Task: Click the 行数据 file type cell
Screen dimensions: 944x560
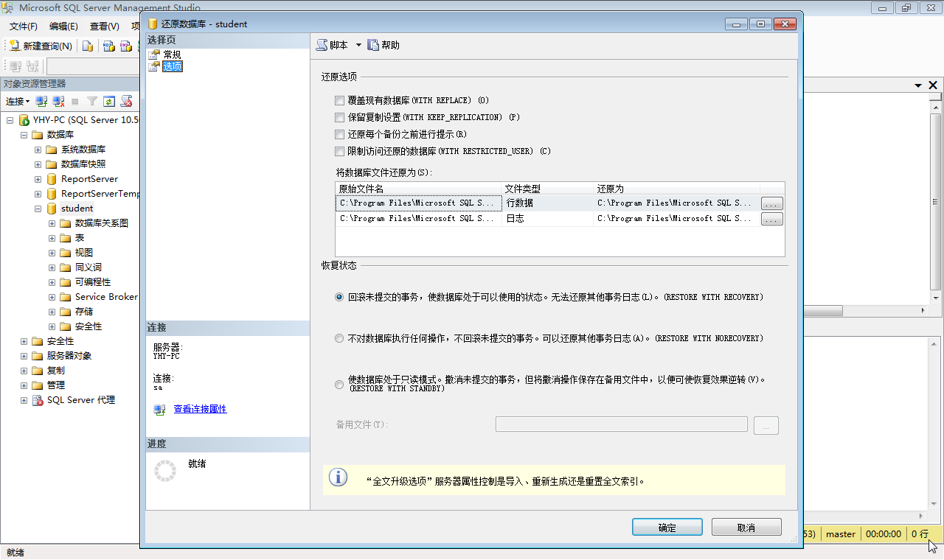Action: click(548, 203)
